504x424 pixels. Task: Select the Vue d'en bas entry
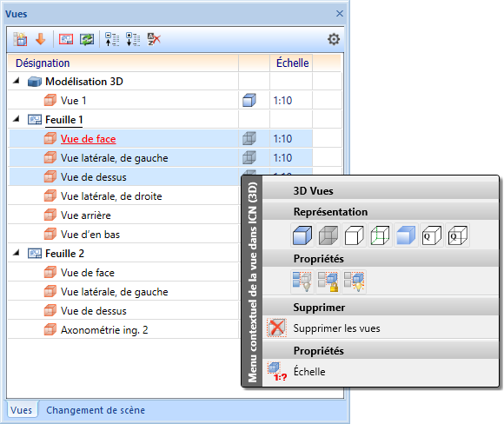tap(90, 234)
